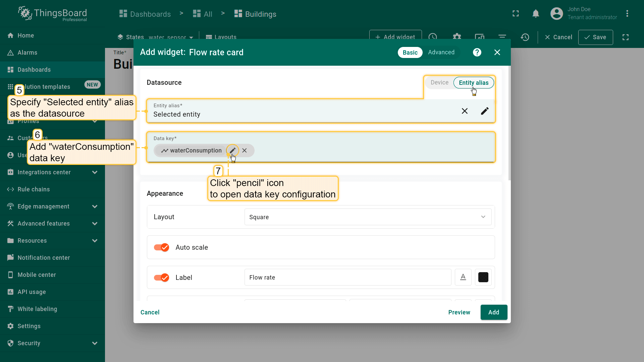This screenshot has height=362, width=644.
Task: Open user menu three-dots icon
Action: (x=627, y=14)
